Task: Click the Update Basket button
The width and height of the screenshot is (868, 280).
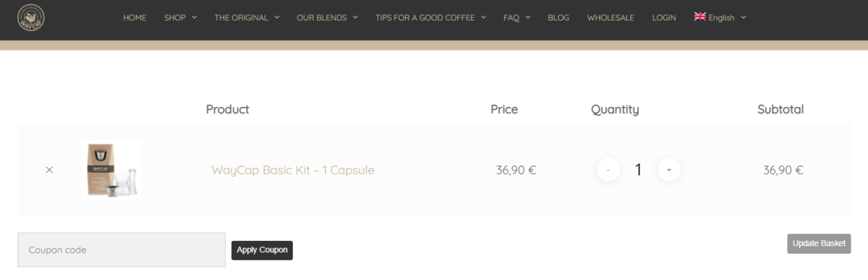Action: 819,244
